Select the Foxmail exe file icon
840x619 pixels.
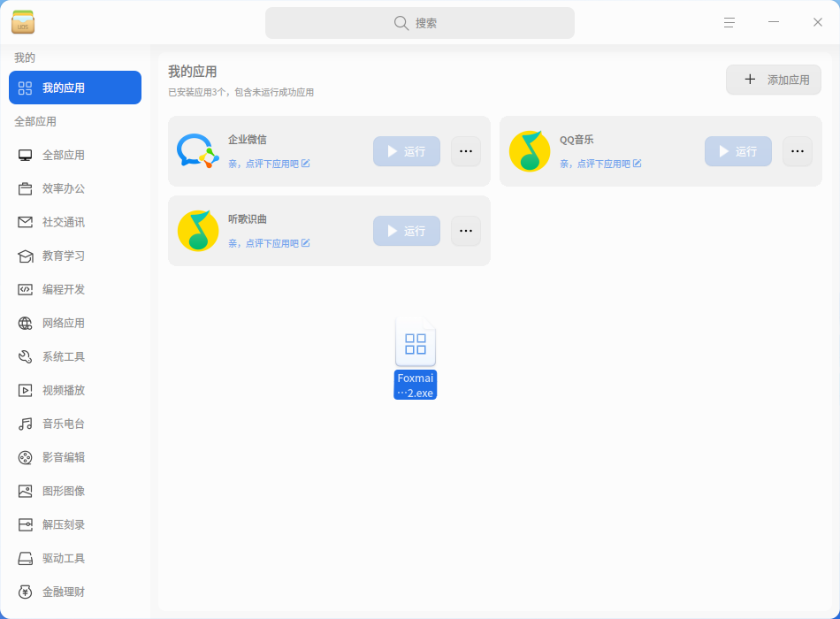[416, 345]
